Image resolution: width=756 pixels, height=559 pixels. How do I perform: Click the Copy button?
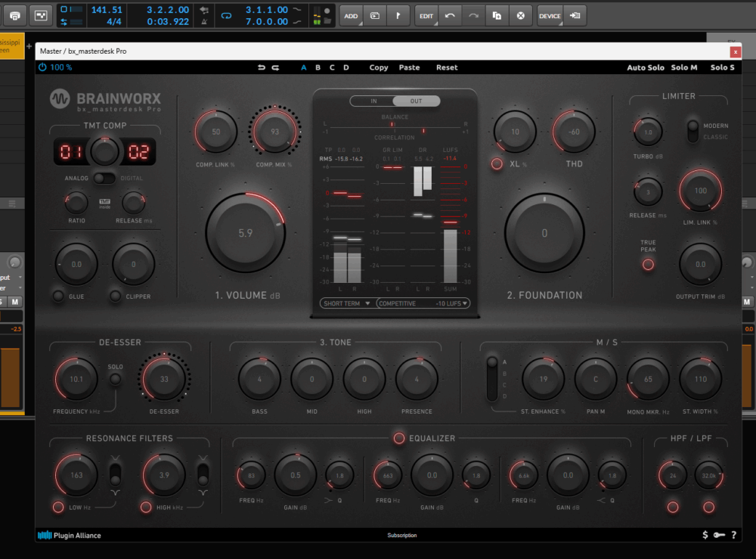tap(379, 67)
